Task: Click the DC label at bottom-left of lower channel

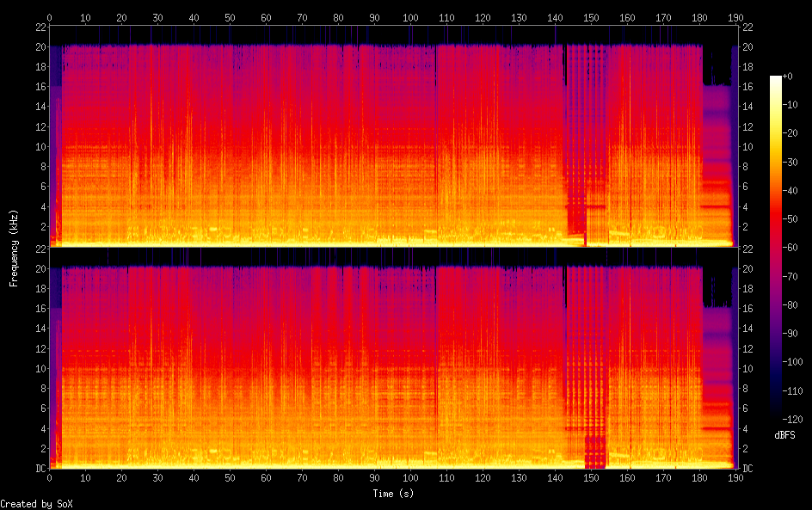Action: tap(39, 469)
